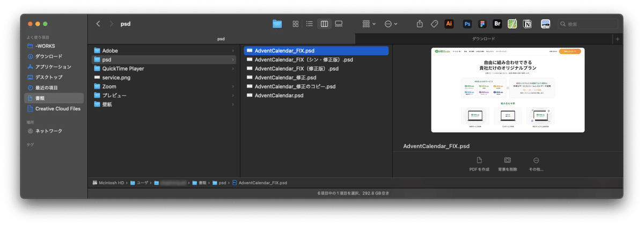Open ネットワーク in the sidebar
Screen dimensions: 644x226
54,131
